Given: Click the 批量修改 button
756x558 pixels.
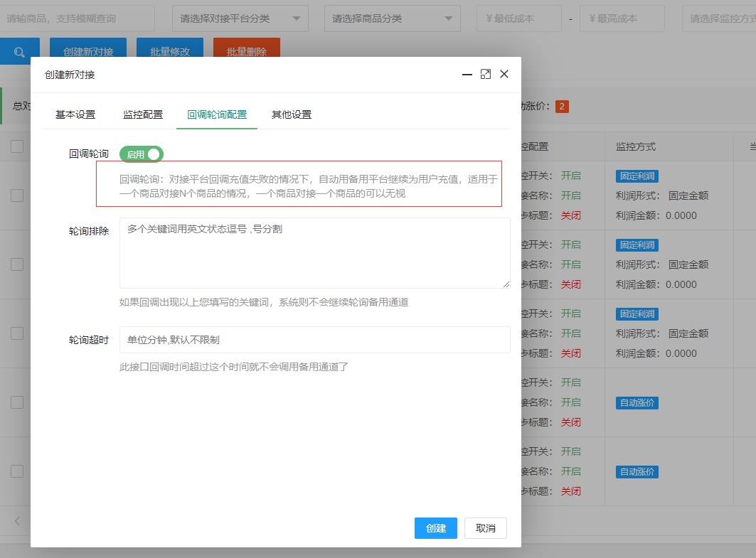Looking at the screenshot, I should tap(170, 48).
